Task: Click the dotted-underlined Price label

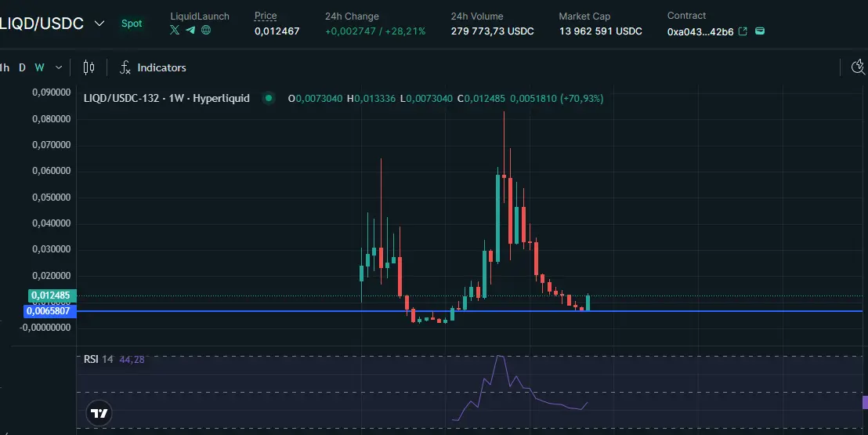Action: (266, 16)
